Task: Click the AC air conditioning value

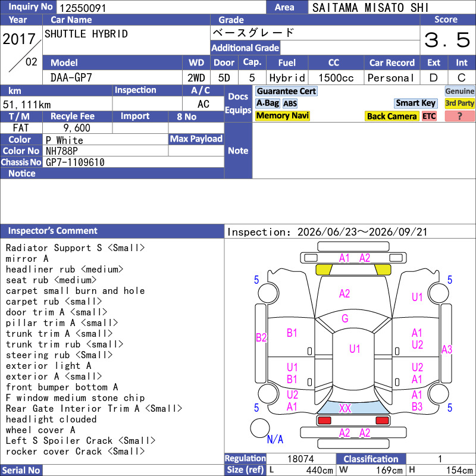Action: (x=203, y=104)
